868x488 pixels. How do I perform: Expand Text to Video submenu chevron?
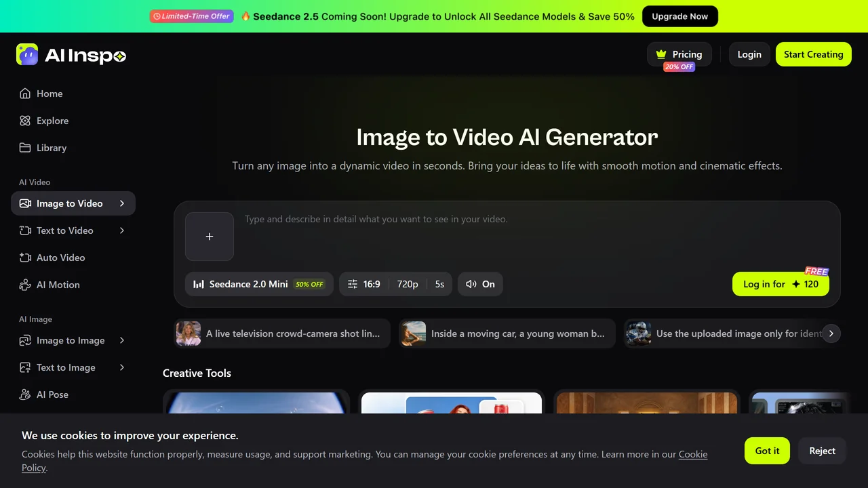tap(122, 230)
